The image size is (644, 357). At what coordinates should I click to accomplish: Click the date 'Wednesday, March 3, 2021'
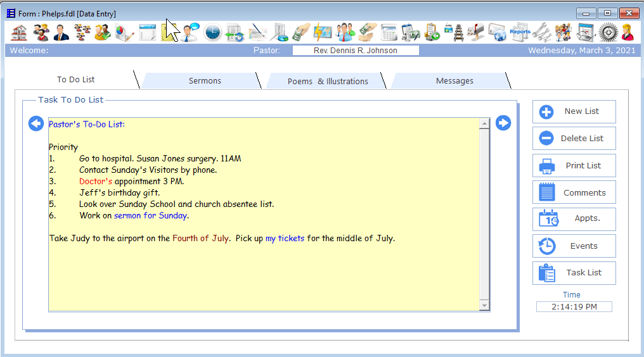click(x=582, y=51)
